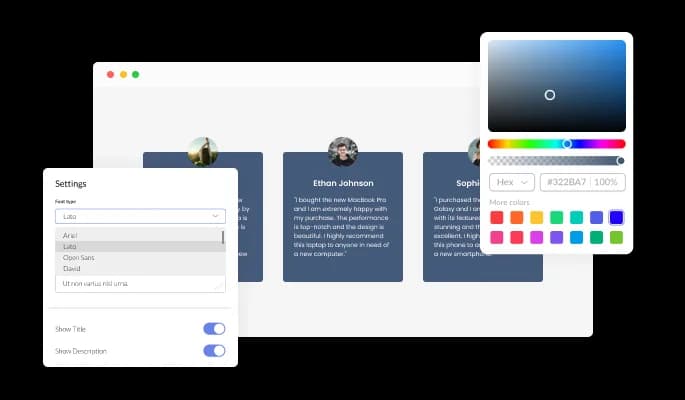Screen dimensions: 685x400
Task: Pick the red swatch in first row
Action: [497, 217]
